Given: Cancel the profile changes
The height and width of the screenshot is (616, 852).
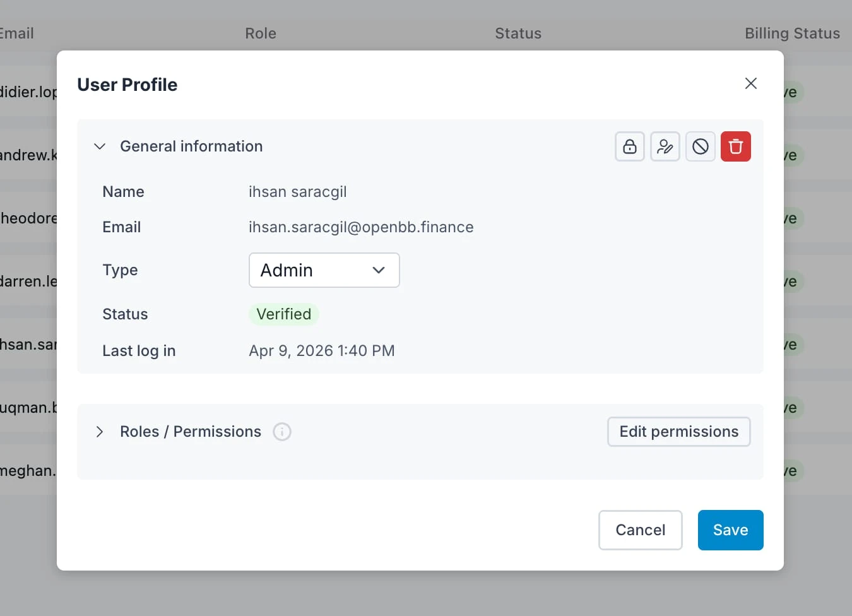Looking at the screenshot, I should [x=640, y=530].
